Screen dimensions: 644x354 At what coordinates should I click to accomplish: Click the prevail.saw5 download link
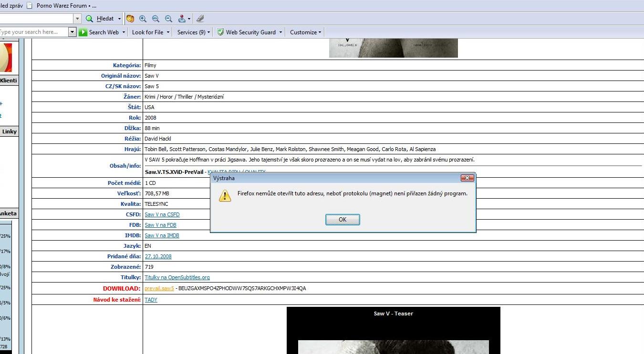[159, 289]
